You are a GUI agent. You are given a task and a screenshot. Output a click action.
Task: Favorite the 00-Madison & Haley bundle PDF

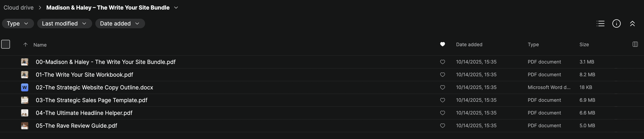(442, 62)
